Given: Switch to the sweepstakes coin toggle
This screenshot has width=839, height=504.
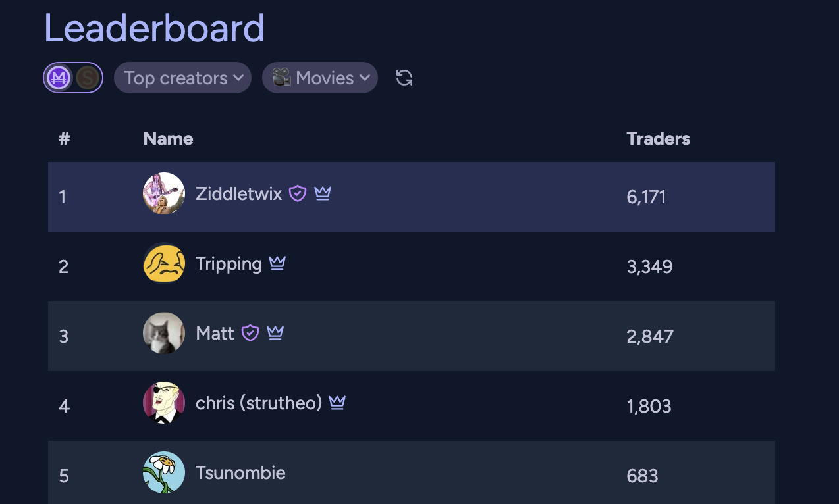Looking at the screenshot, I should 88,78.
